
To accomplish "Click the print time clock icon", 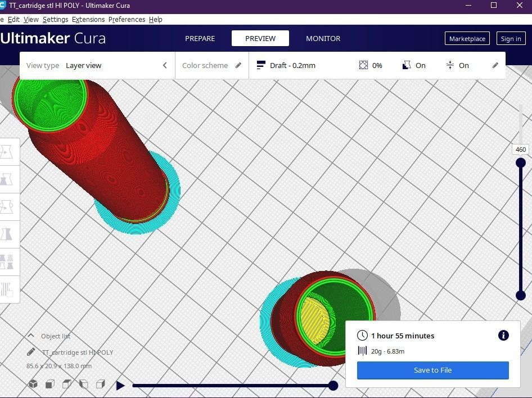I will tap(362, 335).
